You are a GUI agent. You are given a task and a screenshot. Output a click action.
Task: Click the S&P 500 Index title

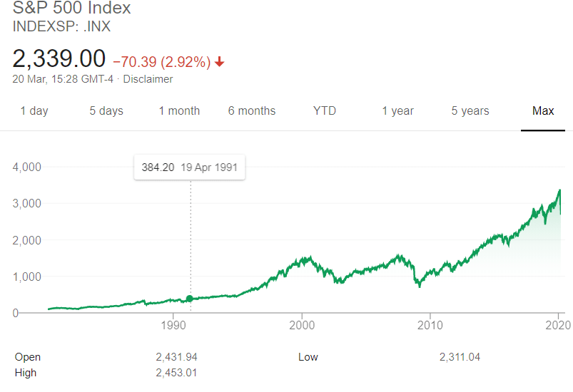tap(72, 9)
